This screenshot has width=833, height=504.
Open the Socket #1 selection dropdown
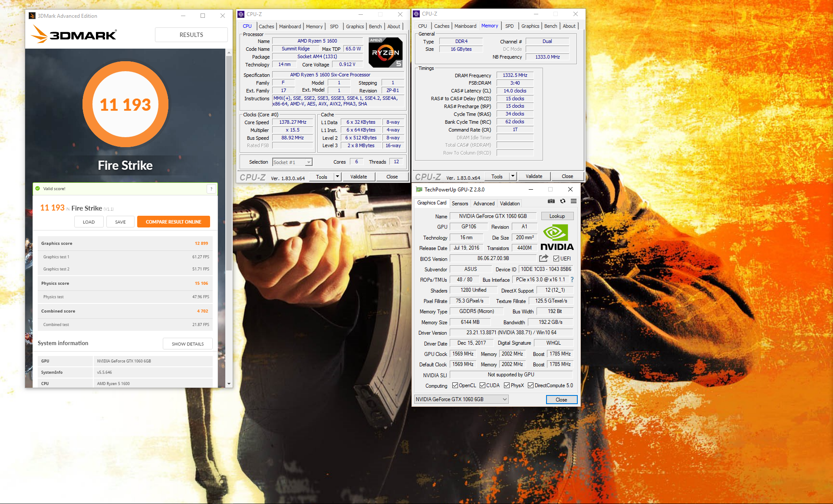292,162
